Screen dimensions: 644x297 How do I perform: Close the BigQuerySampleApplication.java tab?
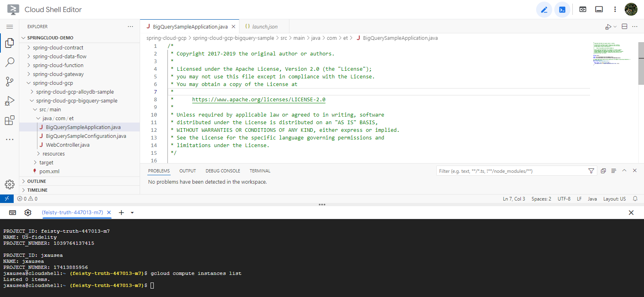pyautogui.click(x=233, y=27)
